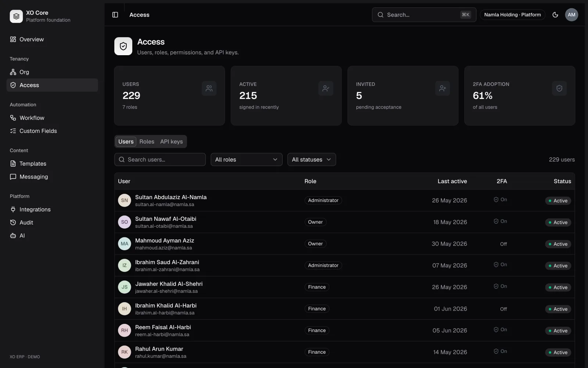
Task: Focus the Search users input field
Action: coord(160,159)
